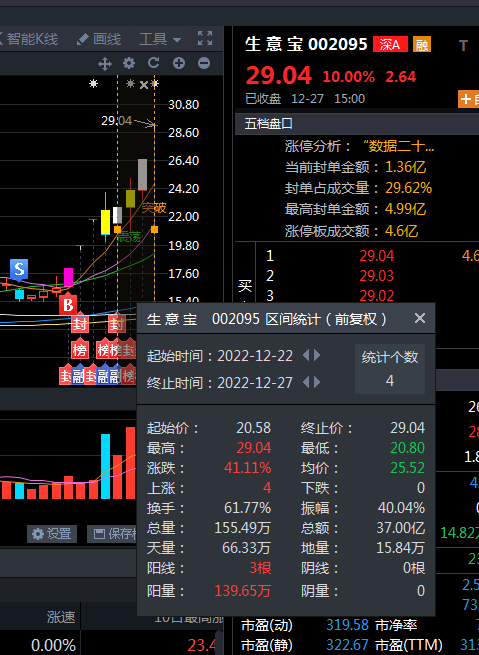Click the 振幅 value 40.04%
479x655 pixels.
(x=401, y=508)
